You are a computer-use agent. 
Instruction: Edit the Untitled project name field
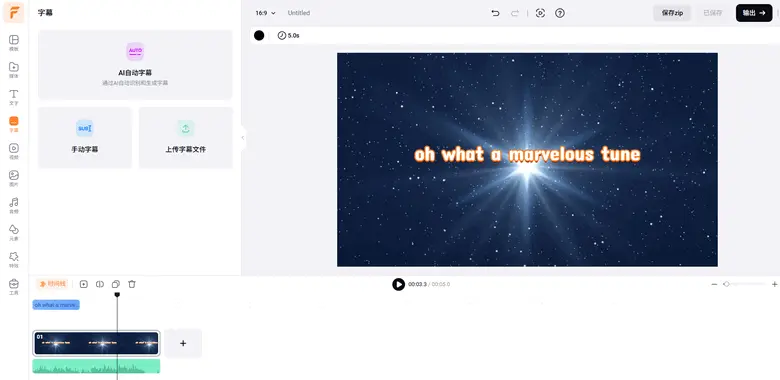pyautogui.click(x=299, y=13)
